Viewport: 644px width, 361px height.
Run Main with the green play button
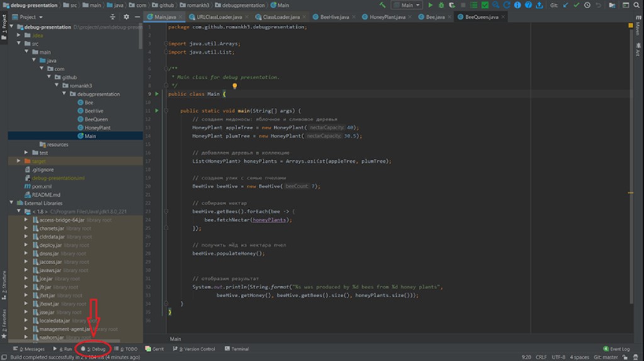430,5
